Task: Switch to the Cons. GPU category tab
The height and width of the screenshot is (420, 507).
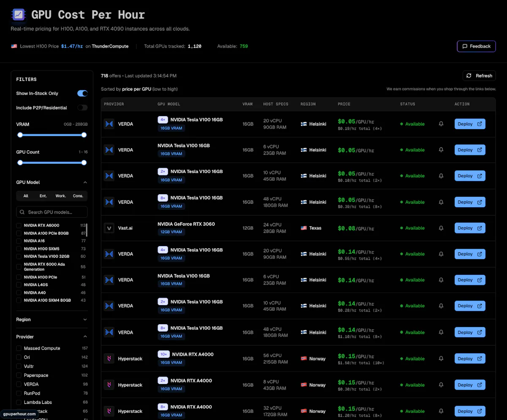Action: pos(78,196)
